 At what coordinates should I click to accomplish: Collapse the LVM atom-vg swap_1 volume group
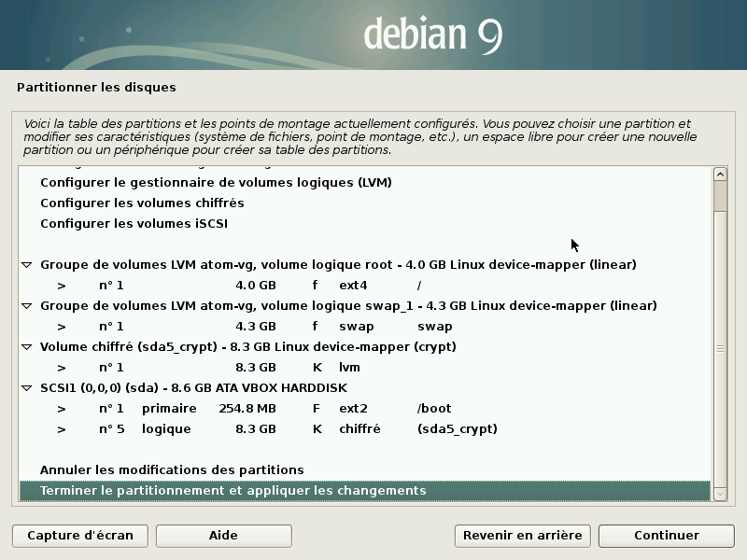pos(26,305)
